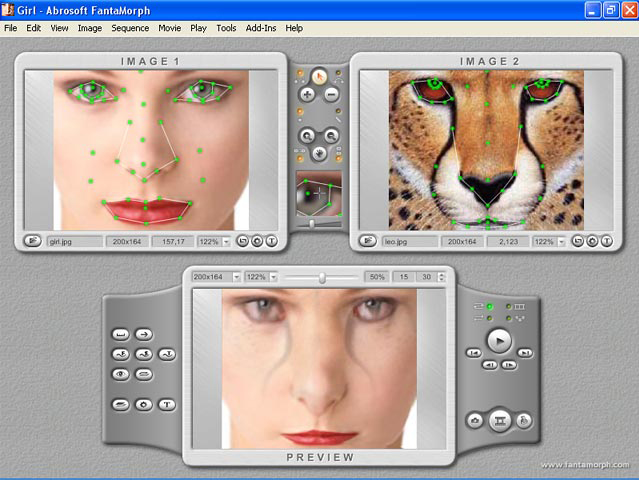The height and width of the screenshot is (480, 639).
Task: Open the Sequence menu
Action: point(130,28)
